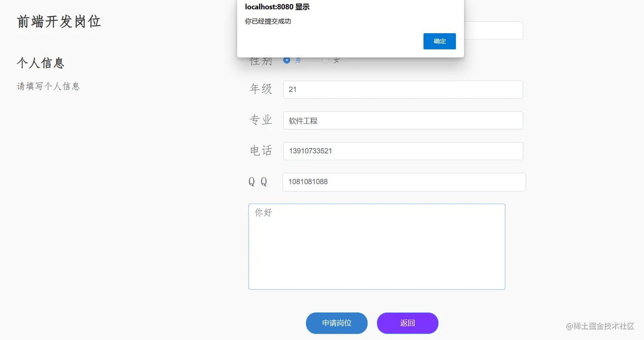This screenshot has height=340, width=644.
Task: Click the alert title localhost:8080 显示
Action: pos(277,7)
